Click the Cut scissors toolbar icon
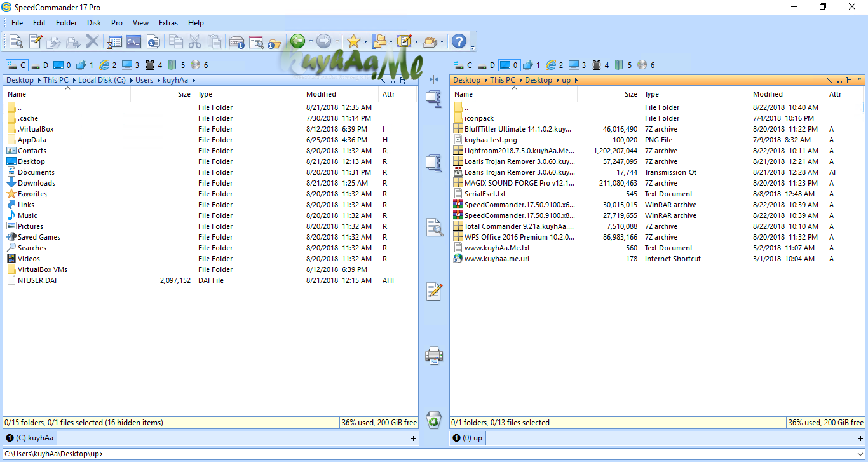868x462 pixels. 195,42
